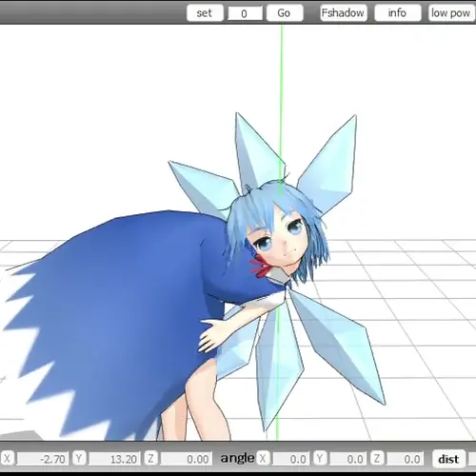Click the position Y label button
Screen dimensions: 476x476
coord(79,459)
